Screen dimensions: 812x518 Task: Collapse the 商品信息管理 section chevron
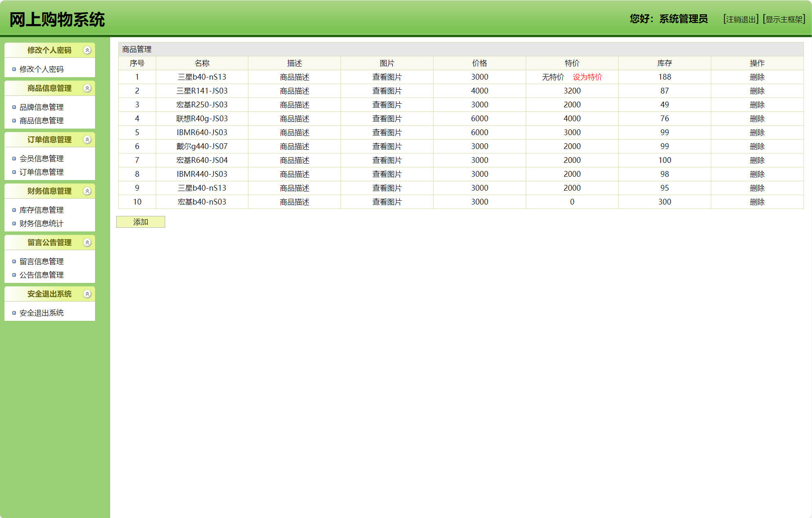tap(87, 88)
